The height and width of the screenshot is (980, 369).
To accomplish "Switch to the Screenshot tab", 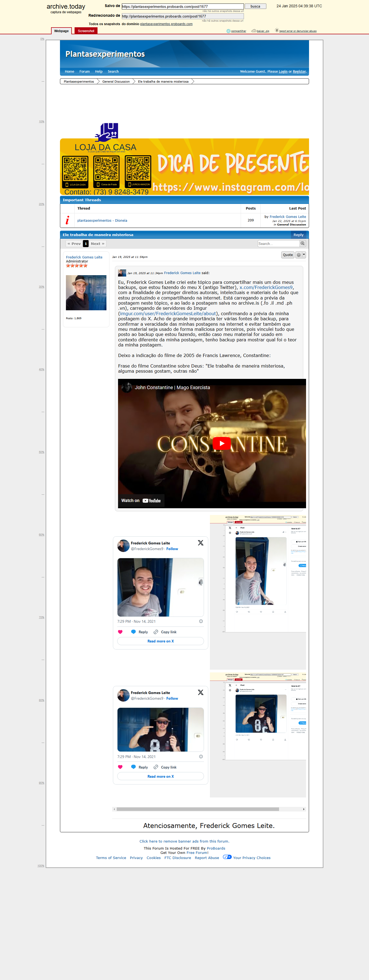I will pos(86,31).
